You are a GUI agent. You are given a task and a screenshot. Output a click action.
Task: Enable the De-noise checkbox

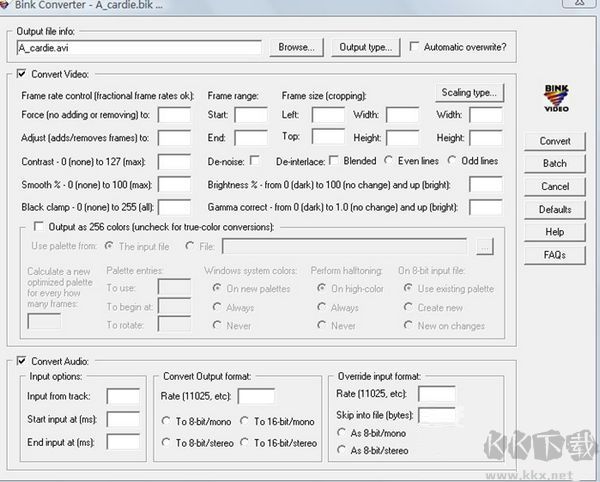[255, 161]
